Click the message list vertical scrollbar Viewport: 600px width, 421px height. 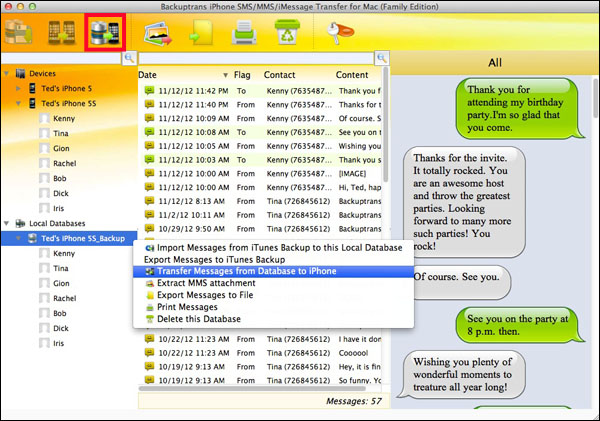385,124
